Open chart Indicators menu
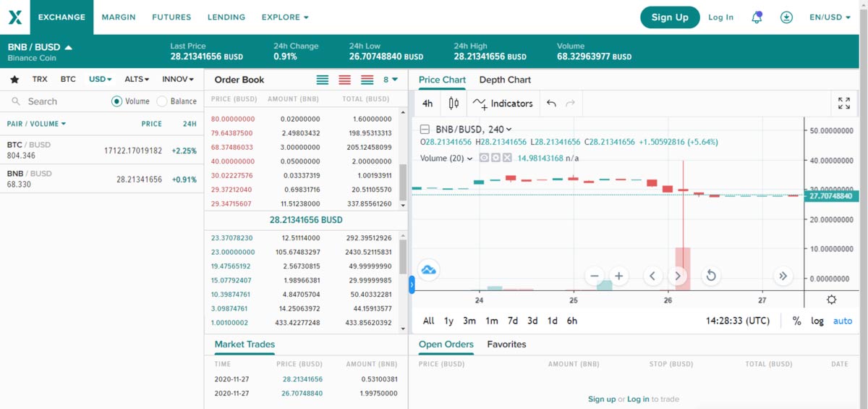Screen dimensions: 868x409 click(503, 104)
